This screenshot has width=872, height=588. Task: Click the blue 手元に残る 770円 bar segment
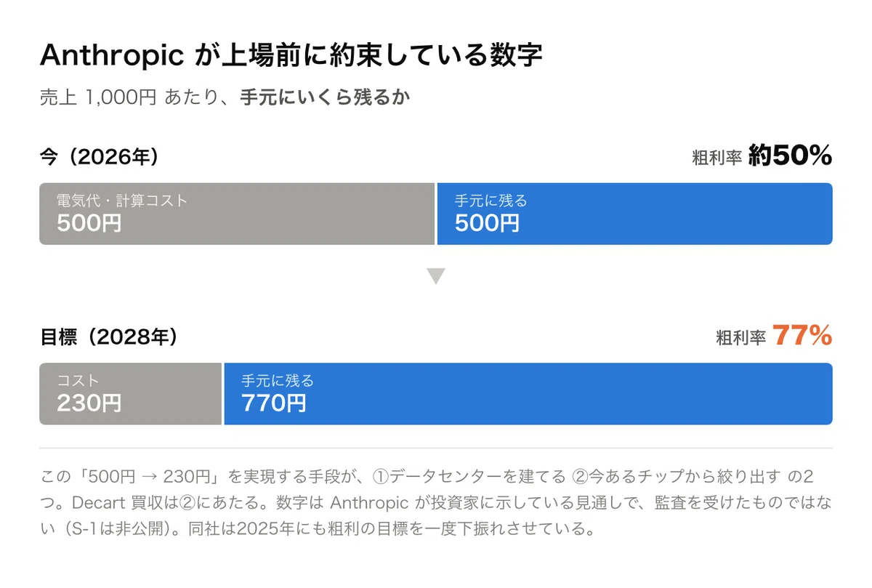[x=528, y=394]
